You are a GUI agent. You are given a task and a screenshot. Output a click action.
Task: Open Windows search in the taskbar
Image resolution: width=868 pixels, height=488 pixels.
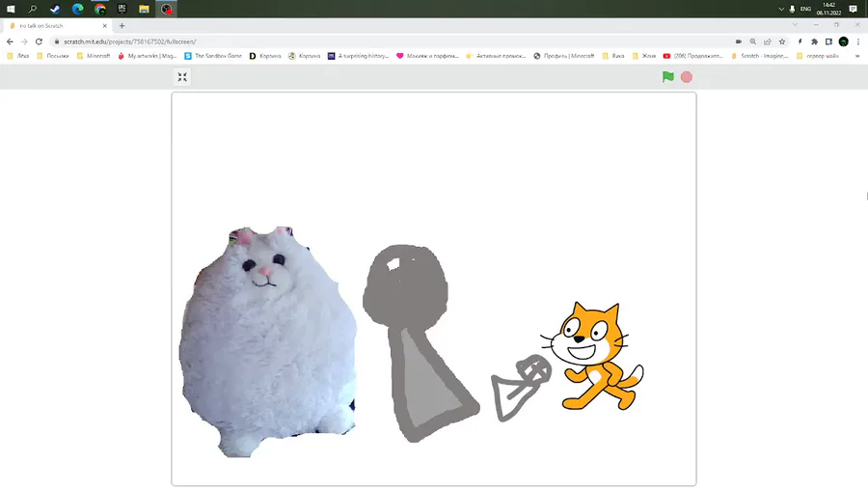pyautogui.click(x=33, y=9)
